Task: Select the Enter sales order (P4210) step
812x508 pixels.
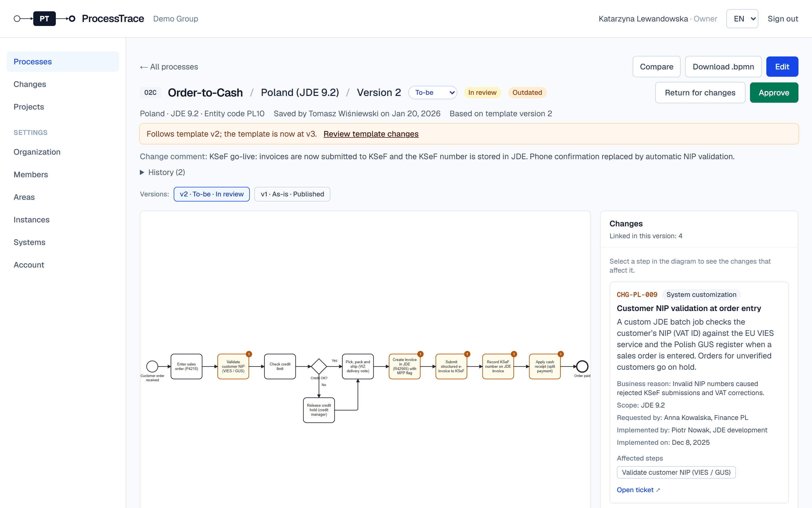Action: tap(187, 366)
